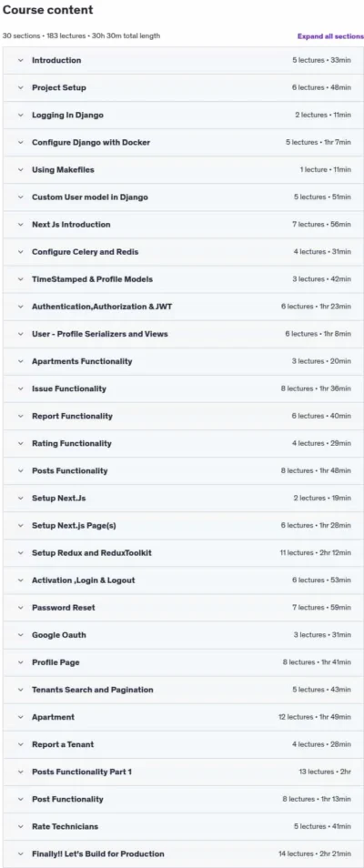Click chevron beside Configure Celery and Redis
The width and height of the screenshot is (364, 868).
pos(21,252)
